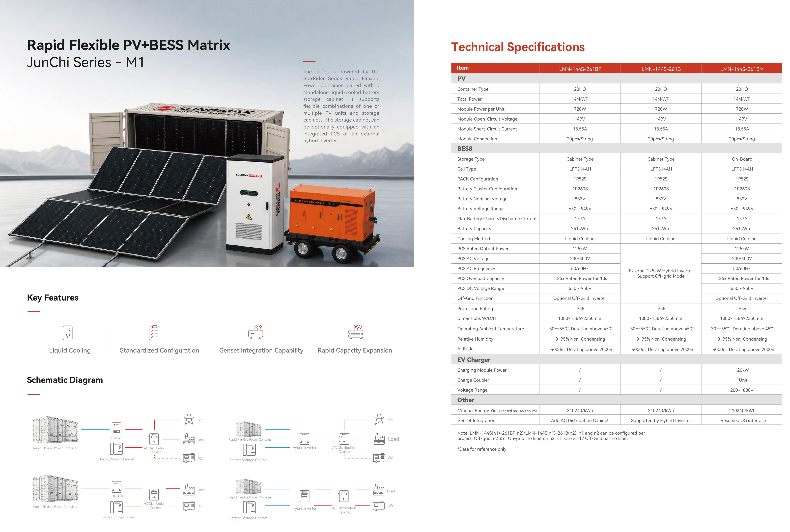Click Power Container icon in Hybrid schematic without Grid
This screenshot has height=532, width=790.
click(249, 486)
